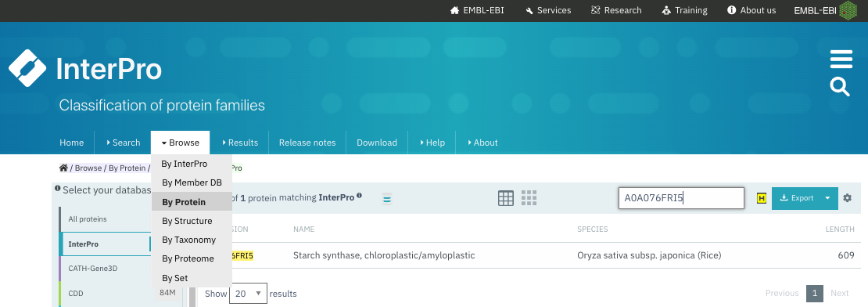The height and width of the screenshot is (307, 868).
Task: Click the info icon next to InterPro count
Action: pos(359,196)
